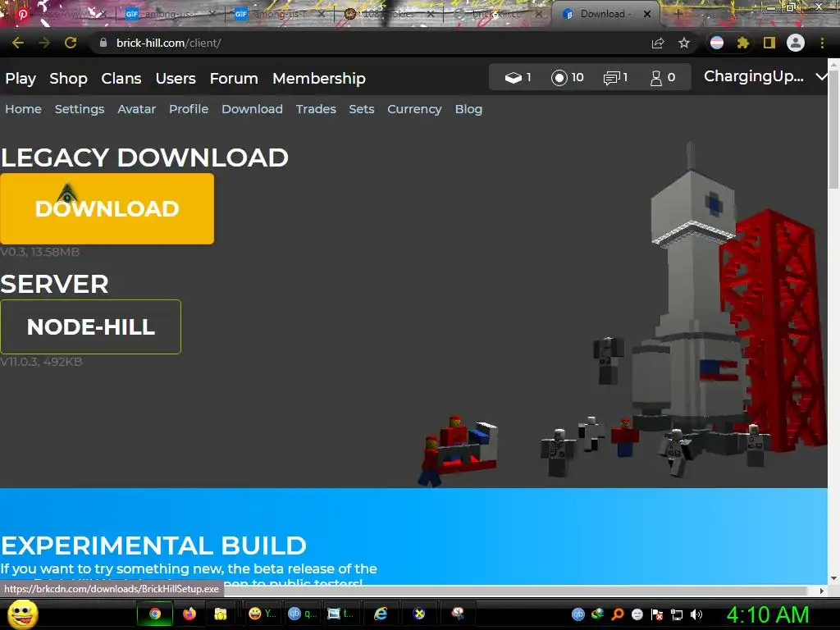Open Settings link

(x=80, y=109)
